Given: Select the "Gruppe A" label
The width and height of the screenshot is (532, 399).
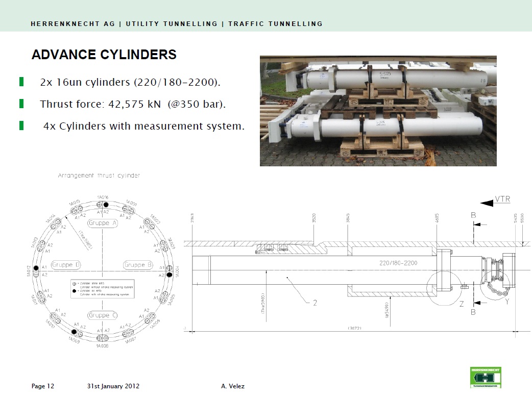Looking at the screenshot, I should 103,223.
